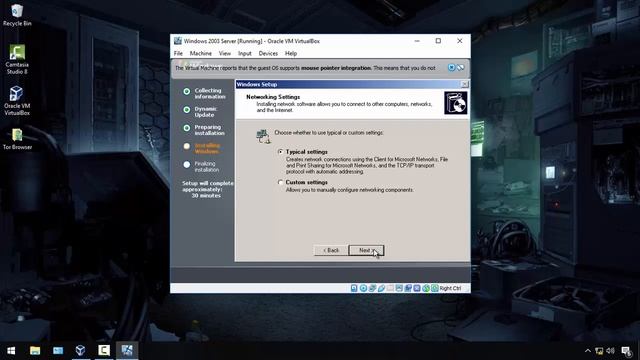Open the File menu
This screenshot has height=360, width=640.
tap(178, 53)
